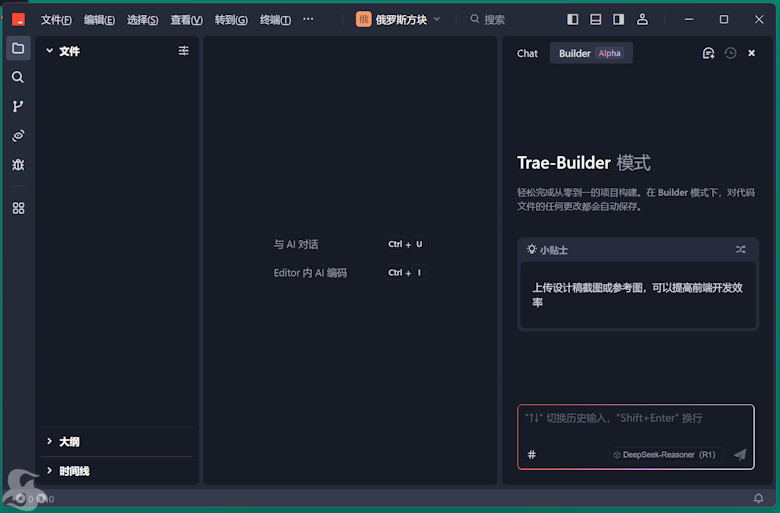Click the Trae-Builder 模式 heading
The image size is (780, 513).
tap(584, 163)
